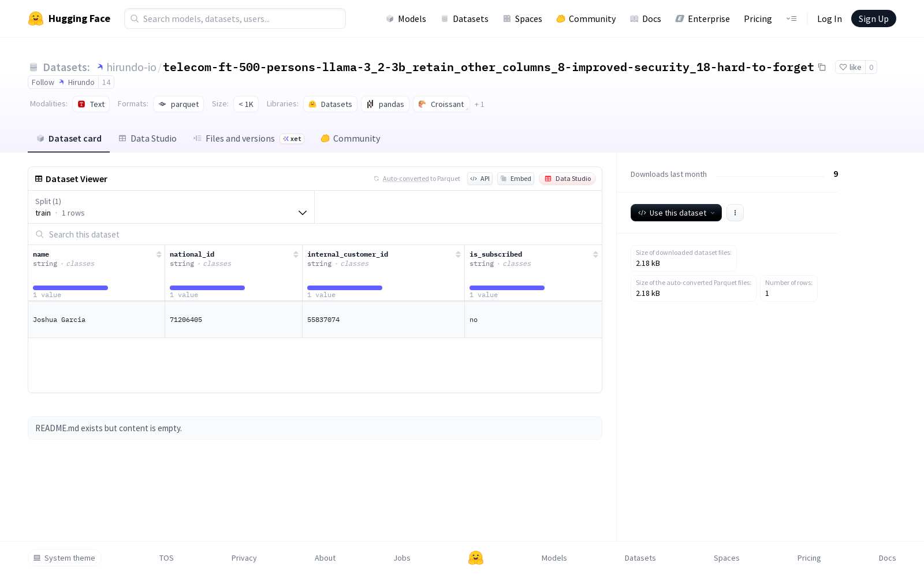Open Spaces in the top navigation
The image size is (924, 578).
[523, 18]
